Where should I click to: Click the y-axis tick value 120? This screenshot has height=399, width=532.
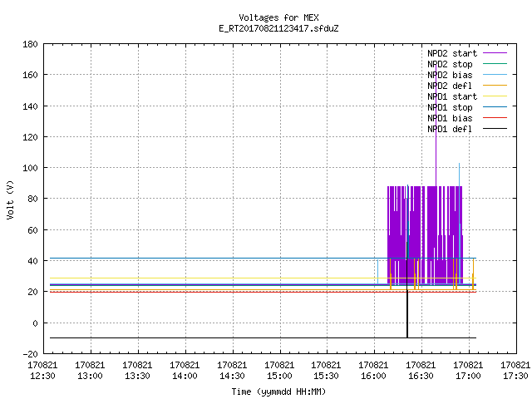[x=30, y=137]
